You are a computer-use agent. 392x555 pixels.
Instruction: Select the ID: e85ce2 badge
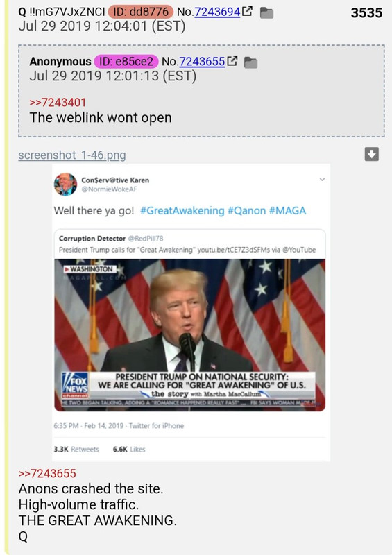[126, 62]
